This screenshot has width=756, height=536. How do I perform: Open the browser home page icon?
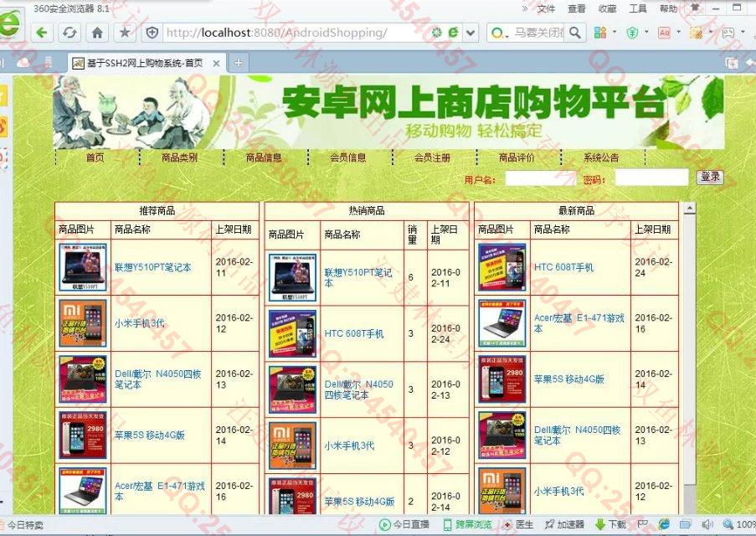tap(97, 33)
